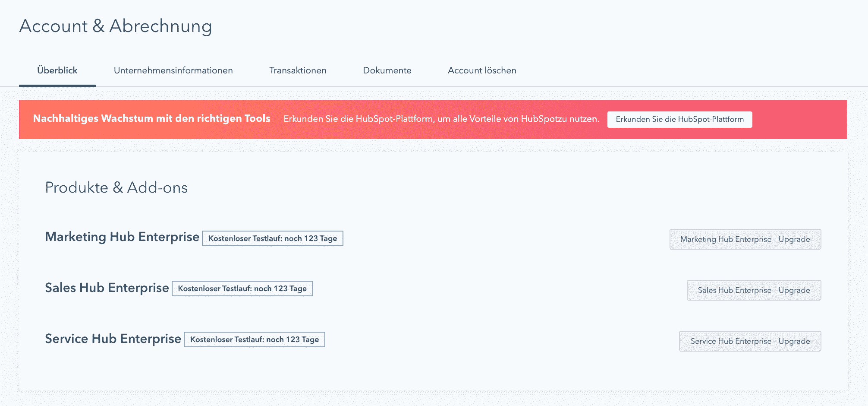This screenshot has height=406, width=868.
Task: Click the Marketing Hub Enterprise product name
Action: tap(122, 237)
